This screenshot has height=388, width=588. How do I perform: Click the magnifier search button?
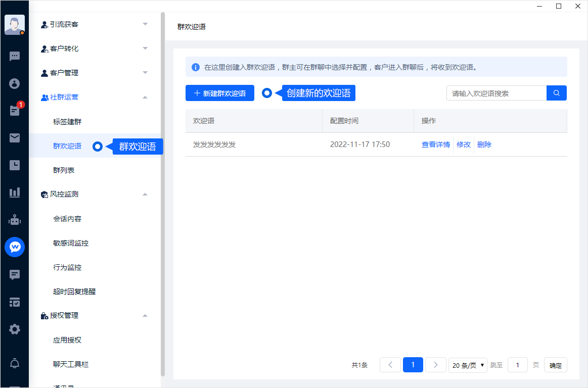point(557,93)
